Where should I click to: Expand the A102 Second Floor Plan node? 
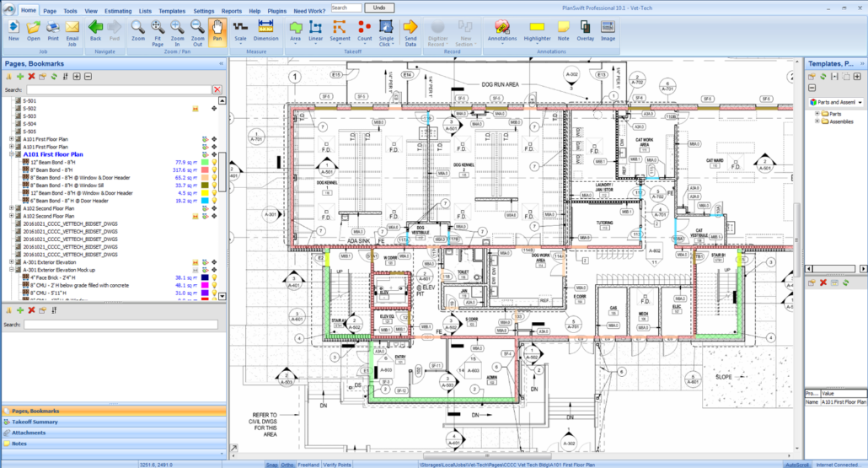point(12,208)
